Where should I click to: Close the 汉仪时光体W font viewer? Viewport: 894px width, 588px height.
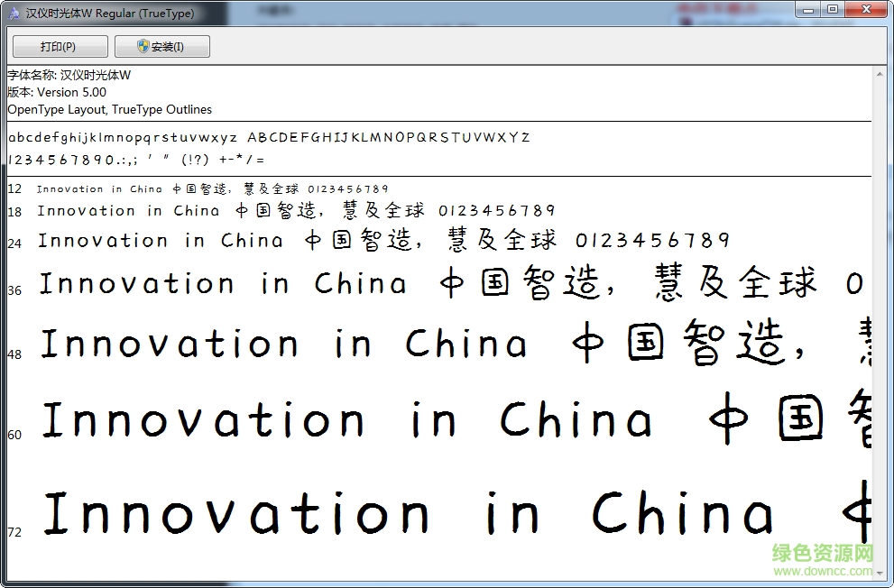pyautogui.click(x=864, y=9)
